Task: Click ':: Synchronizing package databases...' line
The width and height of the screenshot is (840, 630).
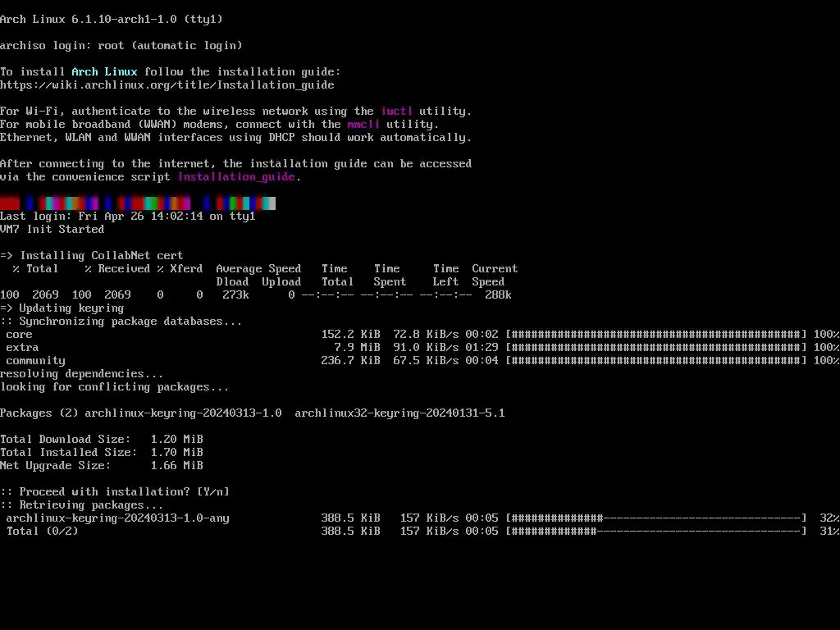Action: tap(121, 321)
